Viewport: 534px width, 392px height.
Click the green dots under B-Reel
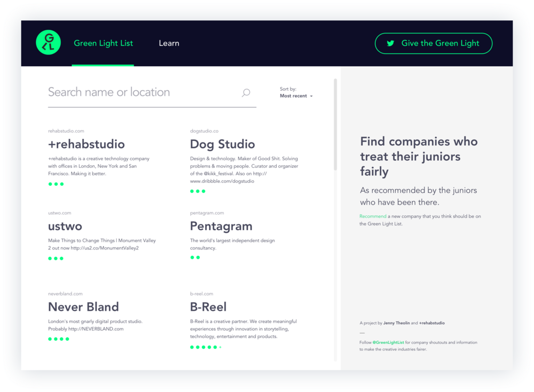click(206, 347)
